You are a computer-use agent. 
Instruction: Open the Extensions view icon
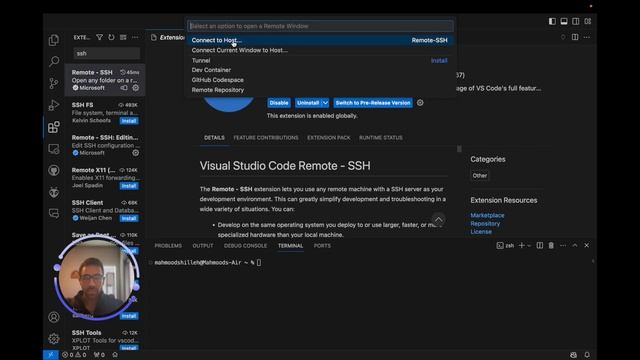click(x=54, y=127)
